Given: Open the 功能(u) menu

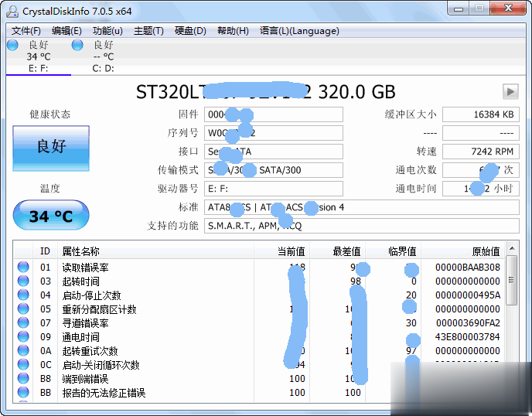Looking at the screenshot, I should [x=107, y=31].
